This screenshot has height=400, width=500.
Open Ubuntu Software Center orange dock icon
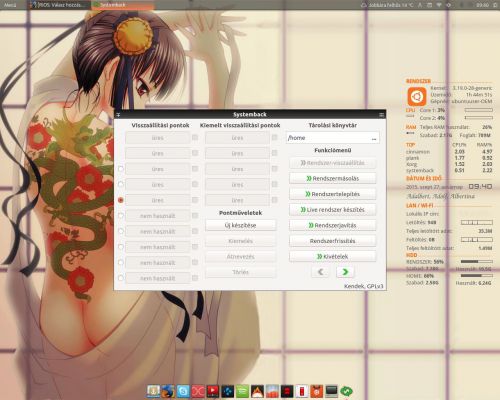[x=317, y=391]
